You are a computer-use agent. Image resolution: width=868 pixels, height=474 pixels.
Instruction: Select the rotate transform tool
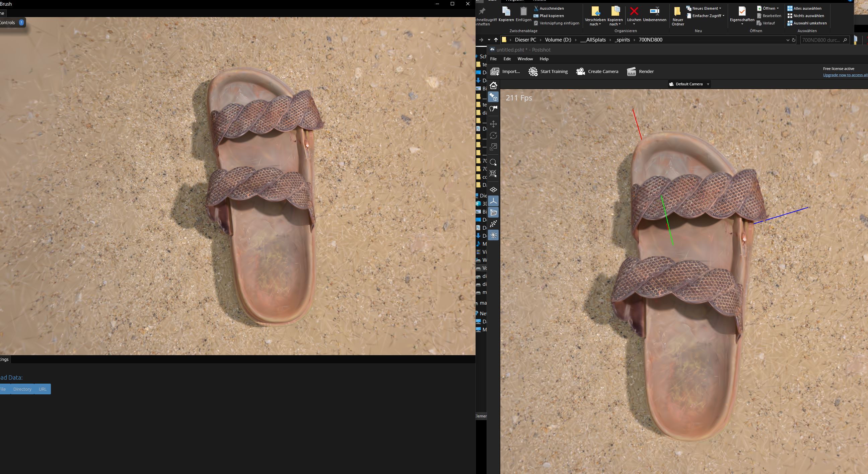pyautogui.click(x=493, y=136)
